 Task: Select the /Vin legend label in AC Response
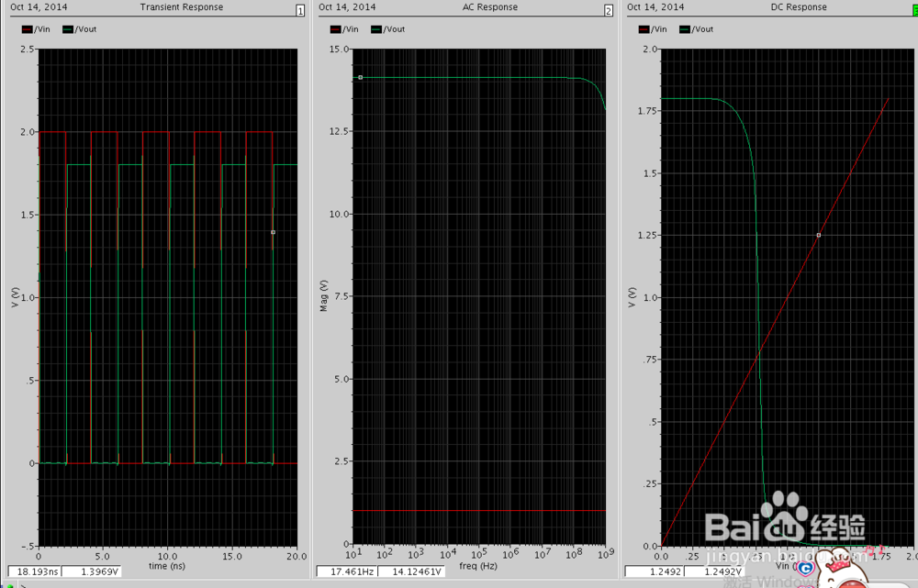(350, 29)
